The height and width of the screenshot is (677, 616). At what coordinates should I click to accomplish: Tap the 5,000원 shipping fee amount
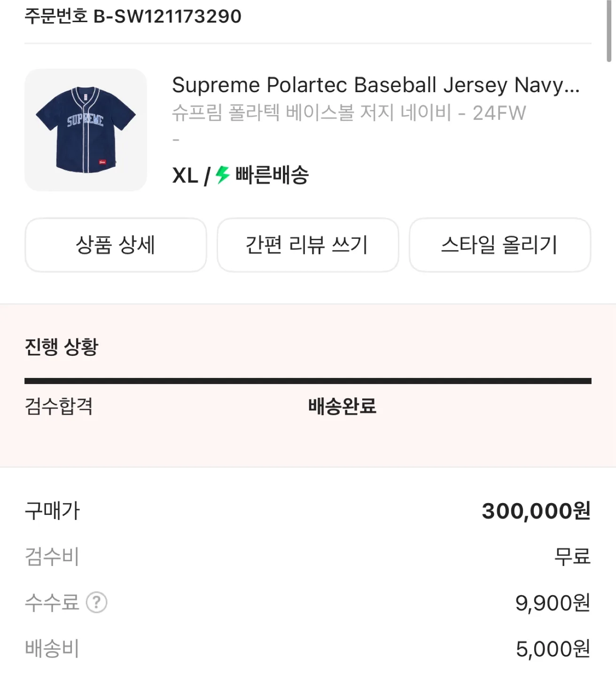(x=553, y=649)
